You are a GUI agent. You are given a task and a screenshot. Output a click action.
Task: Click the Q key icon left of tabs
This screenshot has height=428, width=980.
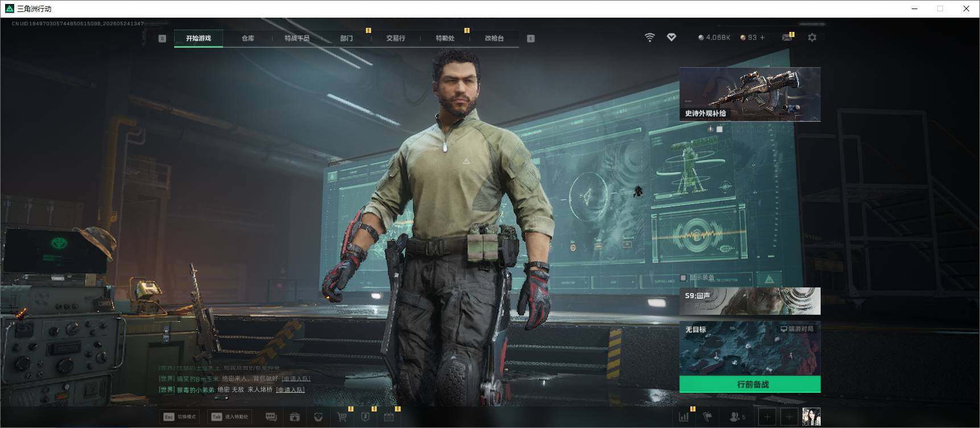[x=162, y=38]
